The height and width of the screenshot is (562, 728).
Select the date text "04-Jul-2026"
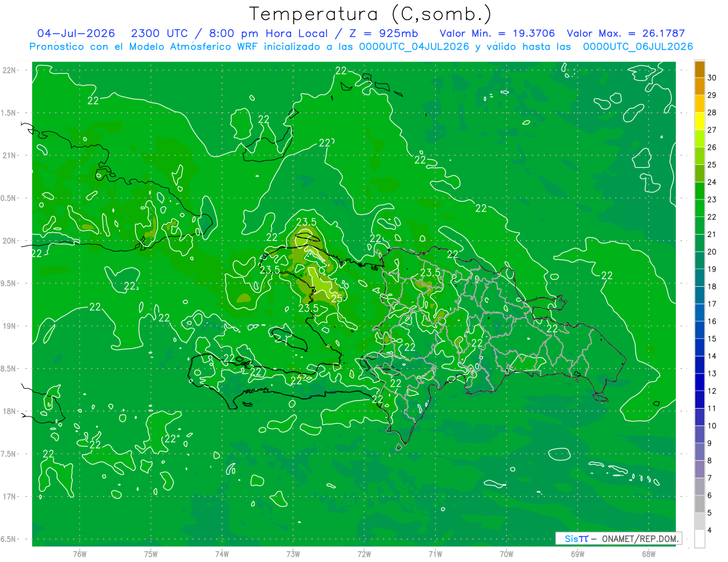click(76, 33)
